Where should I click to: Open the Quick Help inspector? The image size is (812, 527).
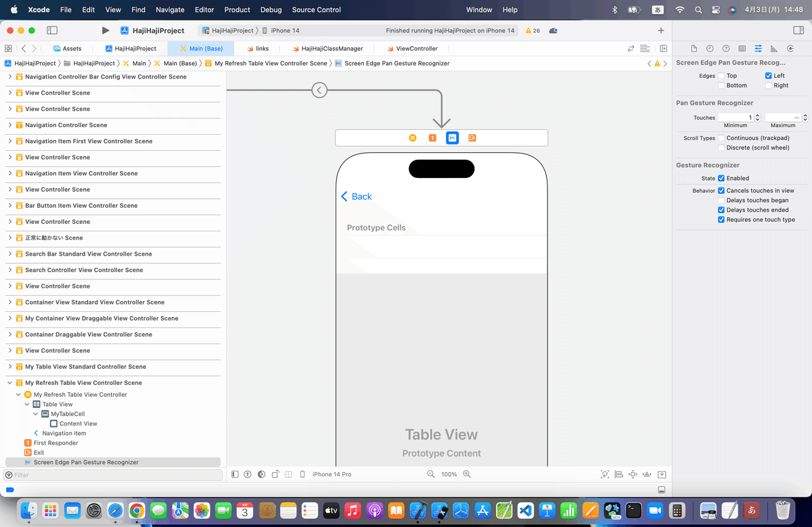point(726,49)
